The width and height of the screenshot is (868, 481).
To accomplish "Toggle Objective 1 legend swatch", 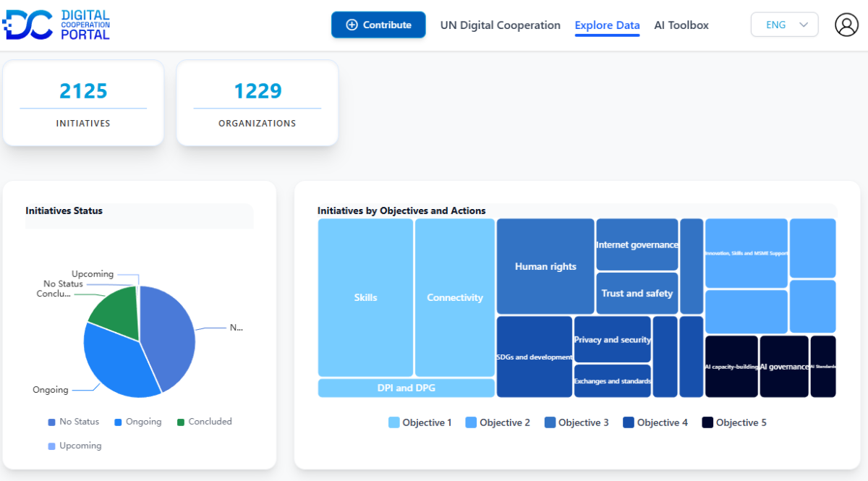I will pos(394,422).
